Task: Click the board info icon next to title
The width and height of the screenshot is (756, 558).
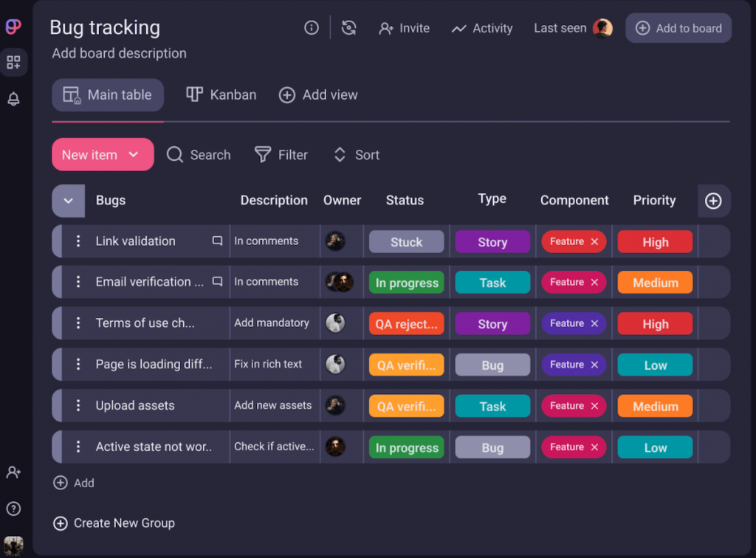Action: pyautogui.click(x=311, y=27)
